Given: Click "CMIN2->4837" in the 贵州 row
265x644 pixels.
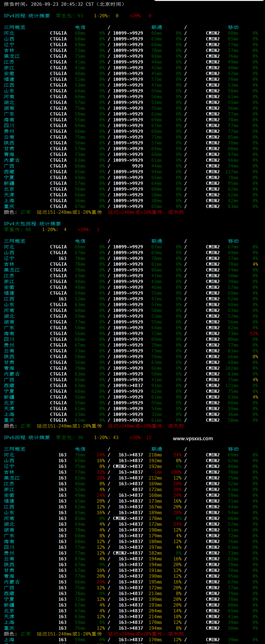Looking at the screenshot, I should pos(128,553).
